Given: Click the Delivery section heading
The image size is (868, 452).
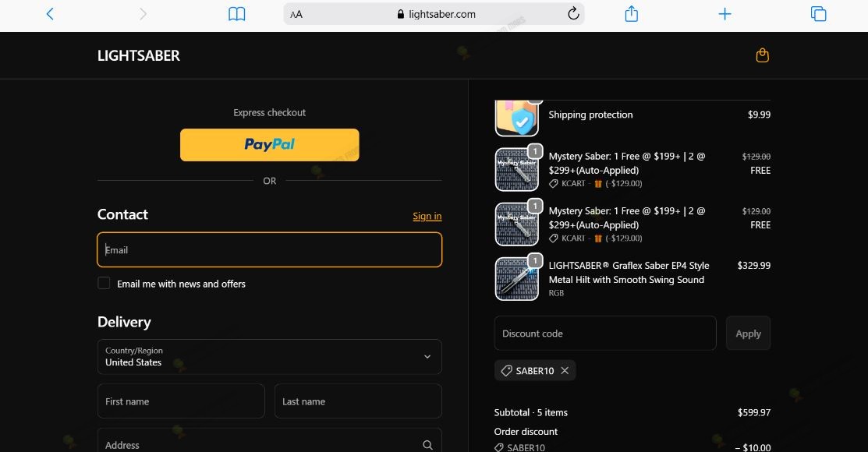Looking at the screenshot, I should coord(124,322).
